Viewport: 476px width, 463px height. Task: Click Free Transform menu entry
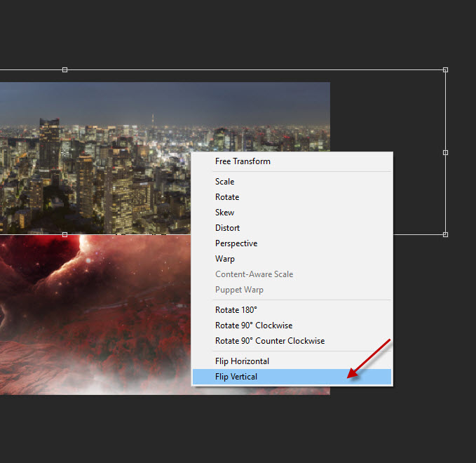click(243, 161)
